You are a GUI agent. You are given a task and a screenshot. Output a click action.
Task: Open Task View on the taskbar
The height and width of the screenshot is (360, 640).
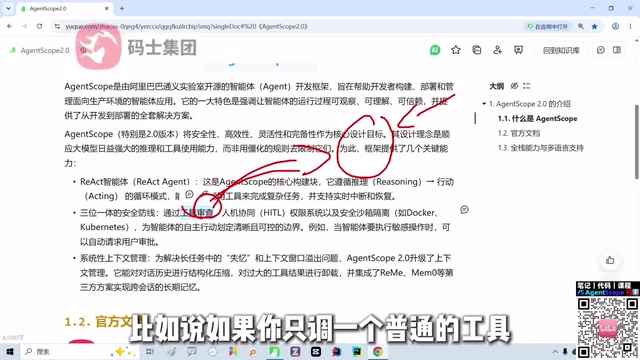click(150, 351)
